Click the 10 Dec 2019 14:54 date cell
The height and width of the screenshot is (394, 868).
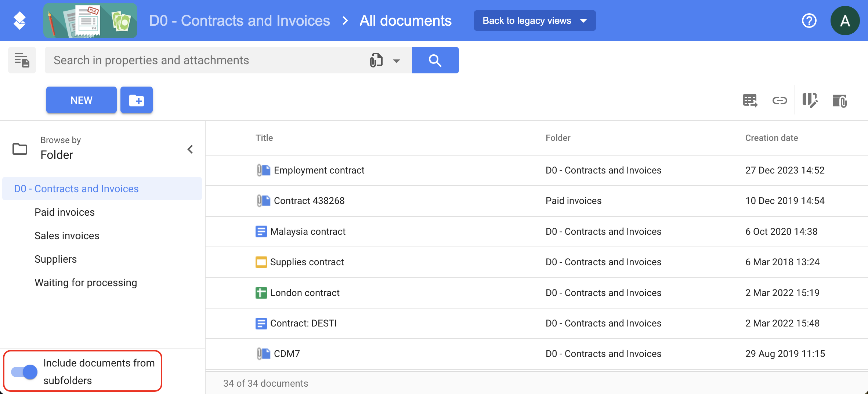pyautogui.click(x=785, y=201)
